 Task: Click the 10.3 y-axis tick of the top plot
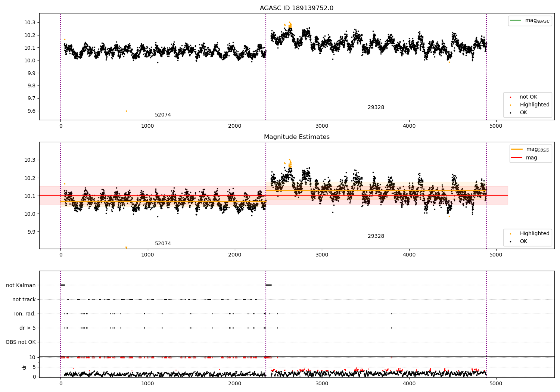click(30, 23)
